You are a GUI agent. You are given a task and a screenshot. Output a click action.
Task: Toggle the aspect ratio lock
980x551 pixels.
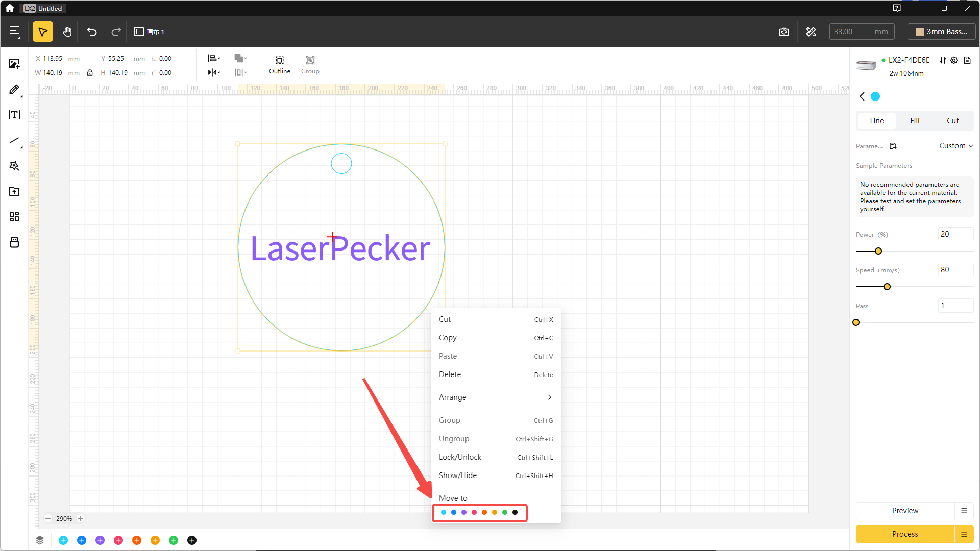point(90,73)
